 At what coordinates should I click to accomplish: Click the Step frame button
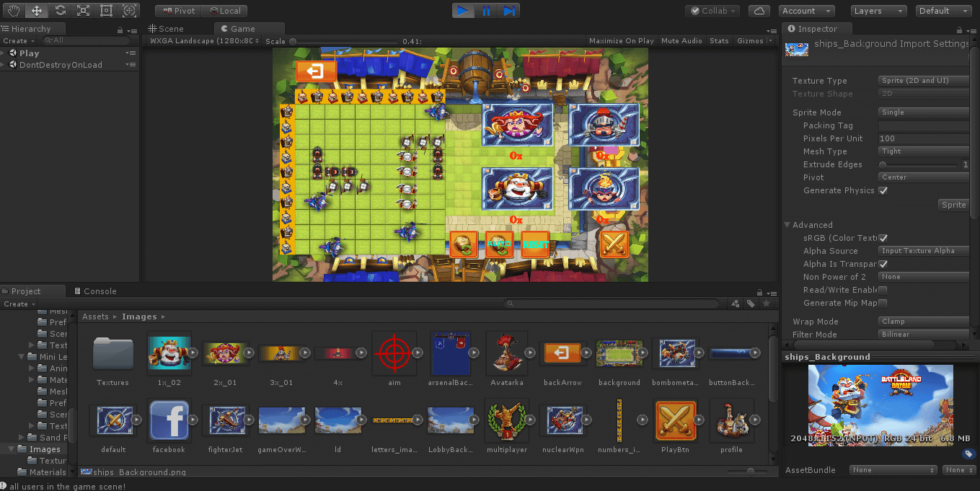click(509, 11)
